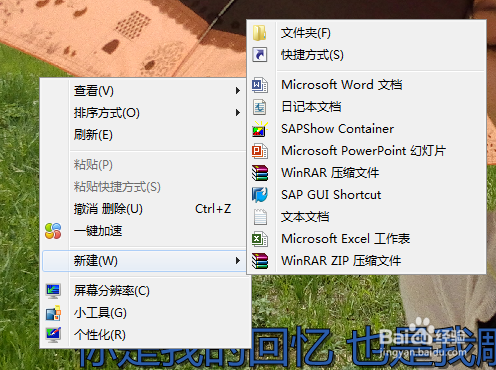Click the Ctrl+Z shortcut text
This screenshot has height=370, width=496.
pos(213,209)
